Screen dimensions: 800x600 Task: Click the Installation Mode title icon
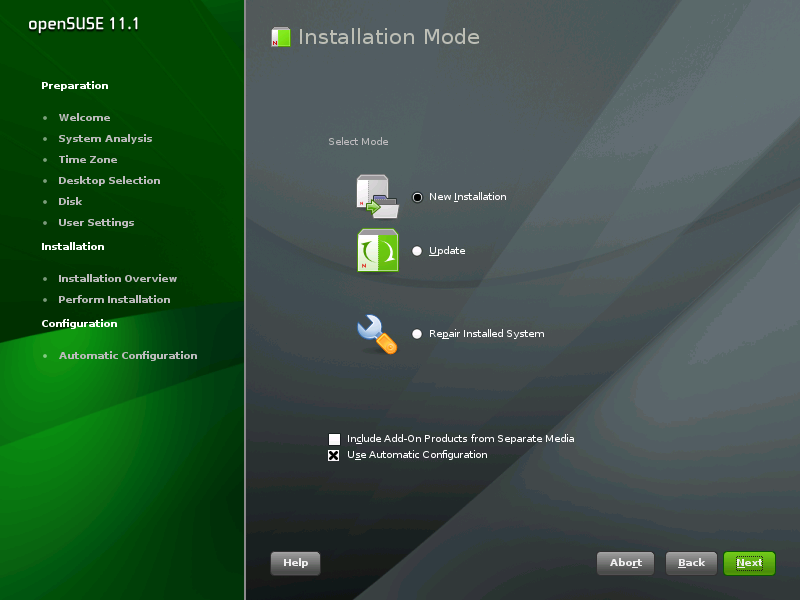(x=281, y=38)
